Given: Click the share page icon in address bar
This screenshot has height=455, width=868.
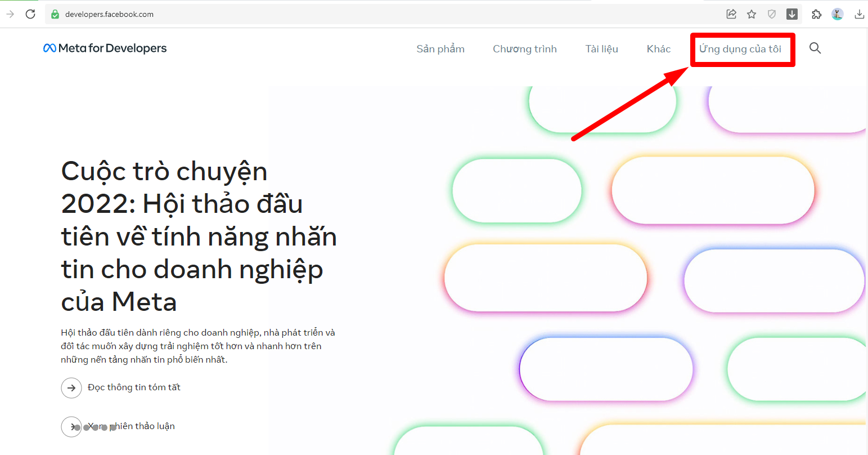Looking at the screenshot, I should pos(731,14).
